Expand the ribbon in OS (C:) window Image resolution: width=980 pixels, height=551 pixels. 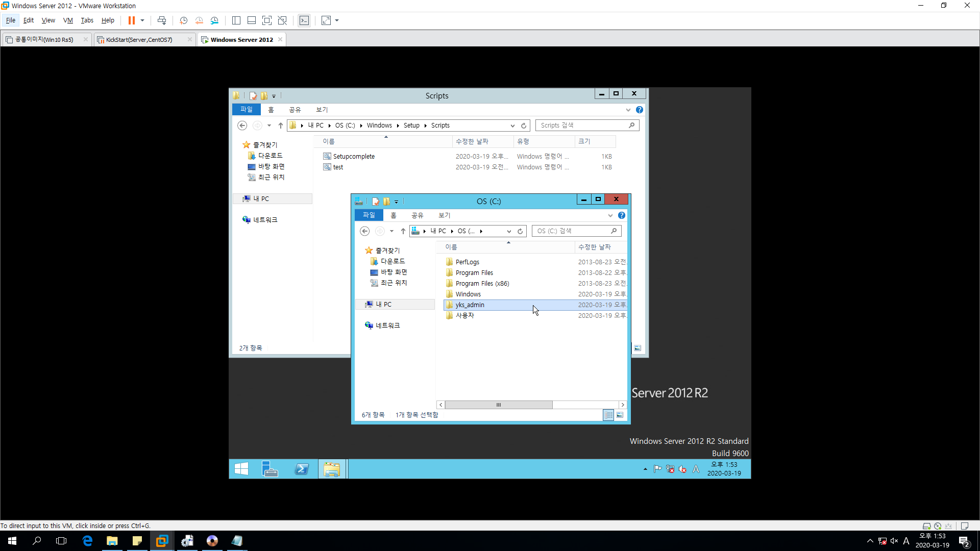[x=610, y=216]
